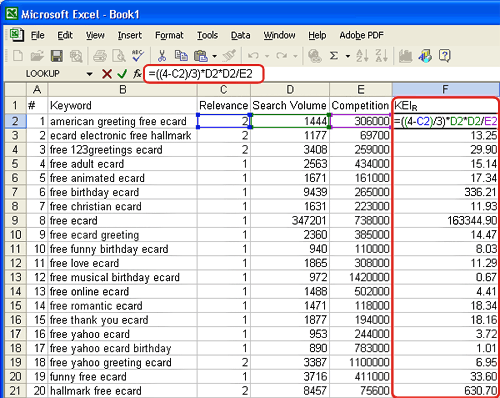Click the Insert Hyperlink globe icon
The height and width of the screenshot is (398, 500).
[315, 56]
